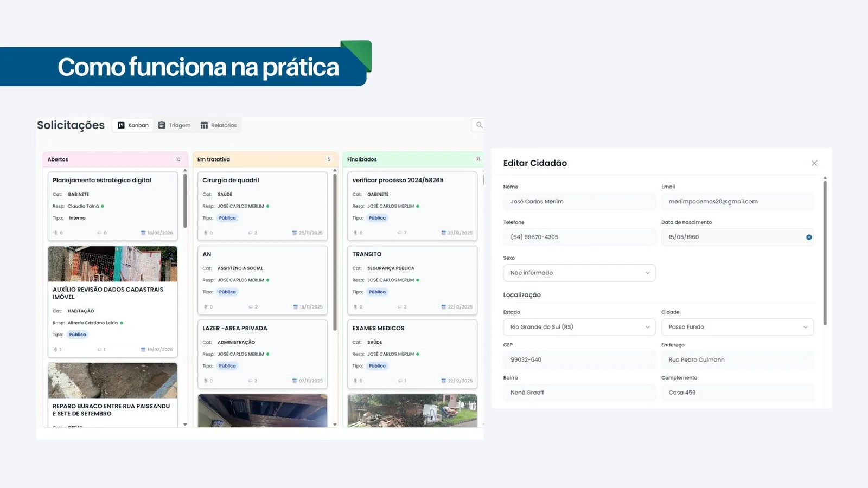
Task: Open the Triagem tab
Action: point(175,125)
